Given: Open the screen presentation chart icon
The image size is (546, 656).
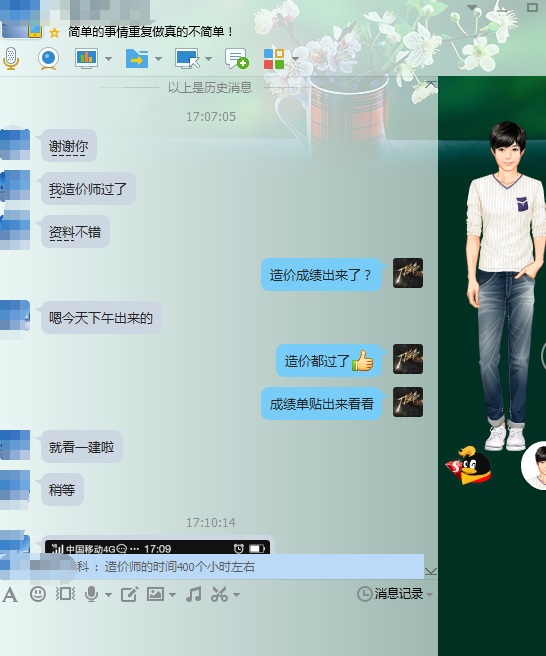Looking at the screenshot, I should coord(86,58).
